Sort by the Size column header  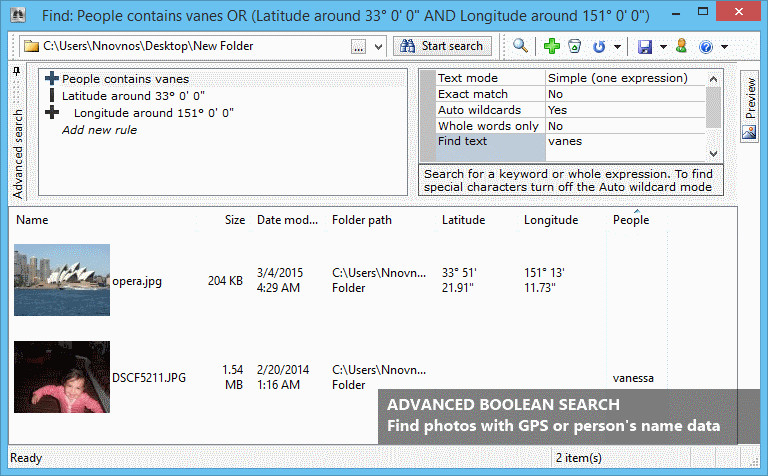pos(235,220)
